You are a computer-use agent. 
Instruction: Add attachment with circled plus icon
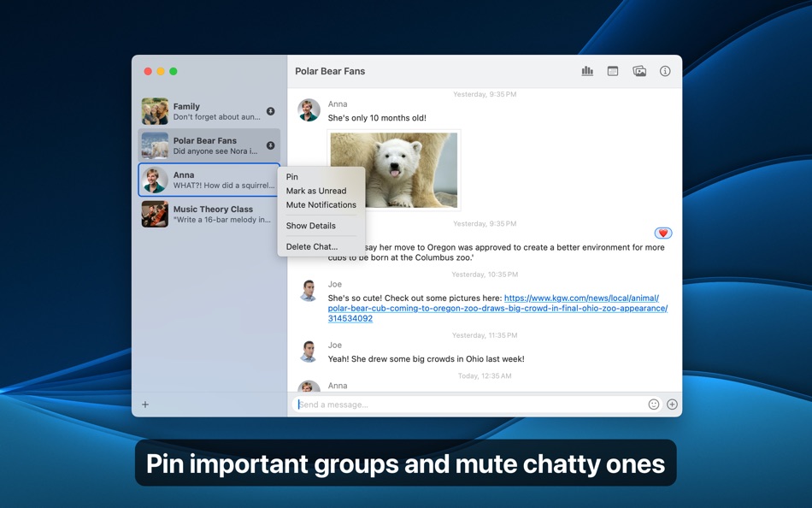[x=672, y=405]
